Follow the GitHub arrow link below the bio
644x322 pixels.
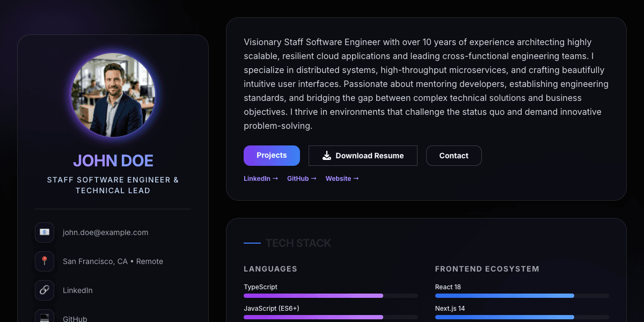click(x=302, y=179)
